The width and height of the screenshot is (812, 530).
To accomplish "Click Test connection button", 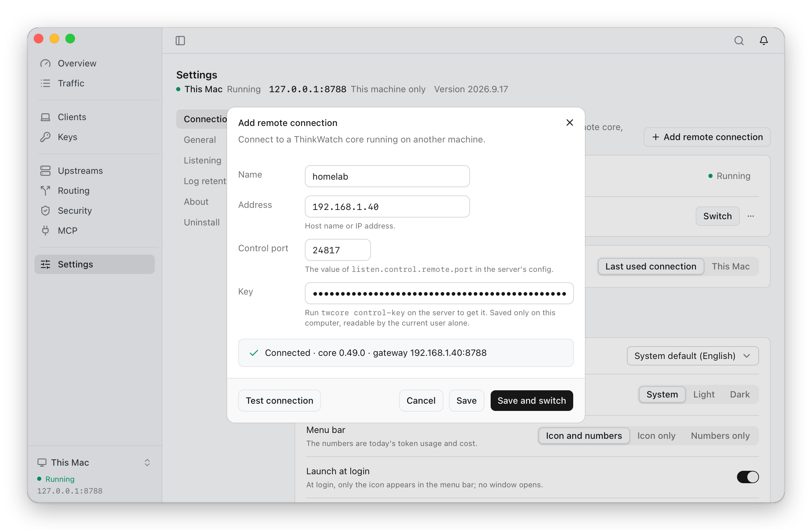I will tap(279, 401).
